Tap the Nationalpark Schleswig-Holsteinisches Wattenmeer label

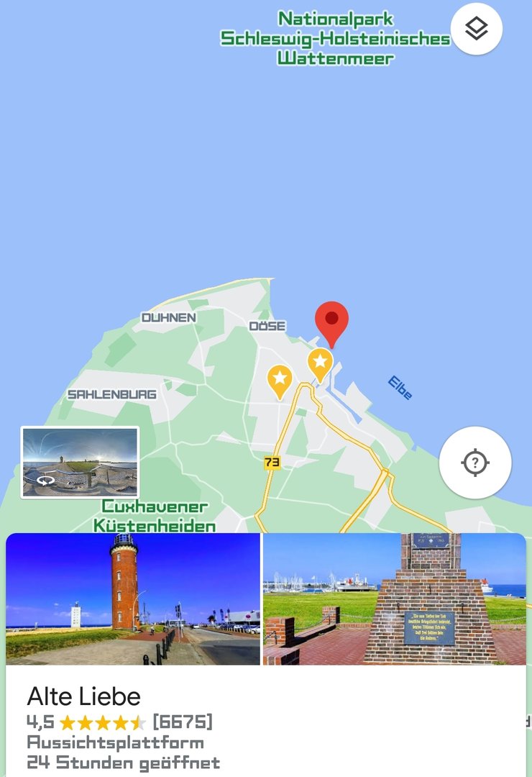click(335, 39)
